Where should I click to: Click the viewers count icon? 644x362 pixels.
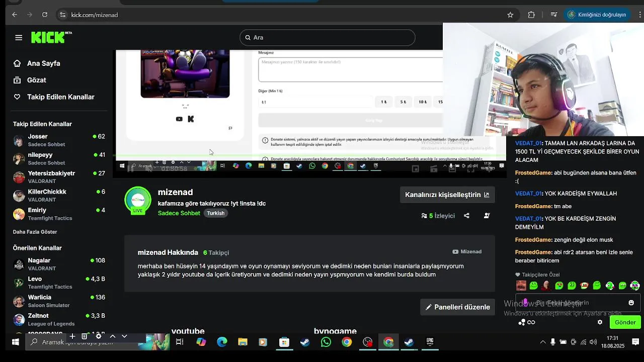pyautogui.click(x=424, y=216)
